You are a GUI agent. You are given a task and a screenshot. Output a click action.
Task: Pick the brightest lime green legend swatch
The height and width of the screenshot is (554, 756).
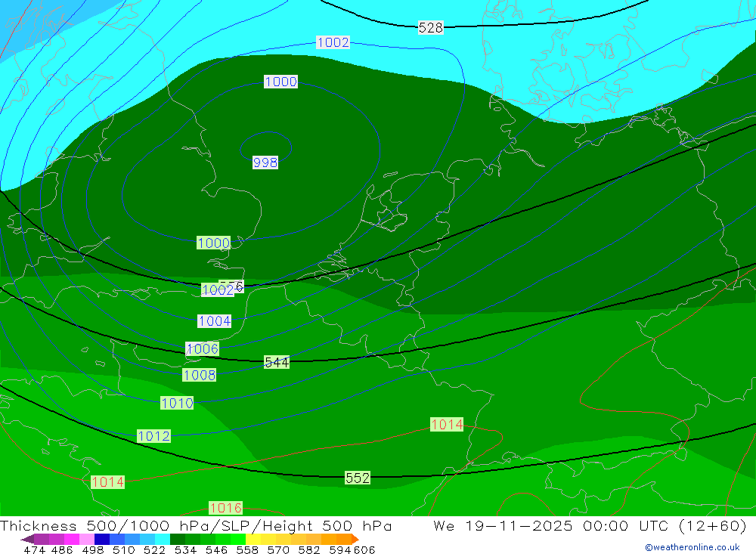238,540
